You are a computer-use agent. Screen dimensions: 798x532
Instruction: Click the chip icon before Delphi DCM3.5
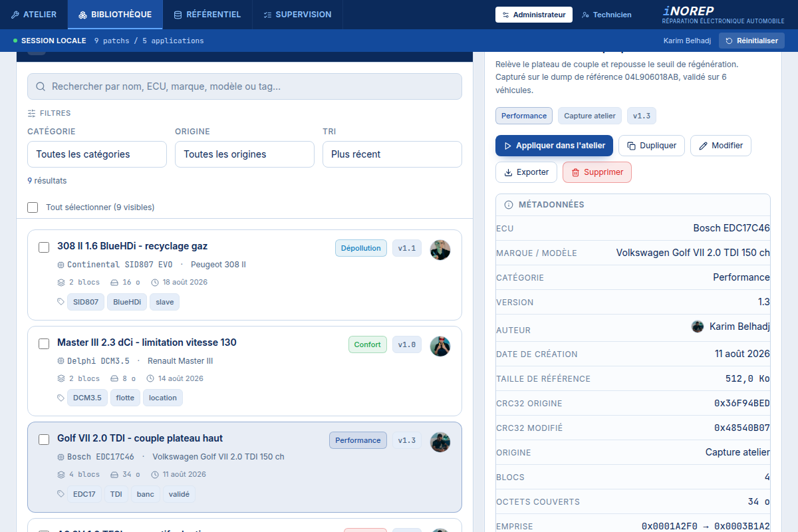pyautogui.click(x=61, y=361)
